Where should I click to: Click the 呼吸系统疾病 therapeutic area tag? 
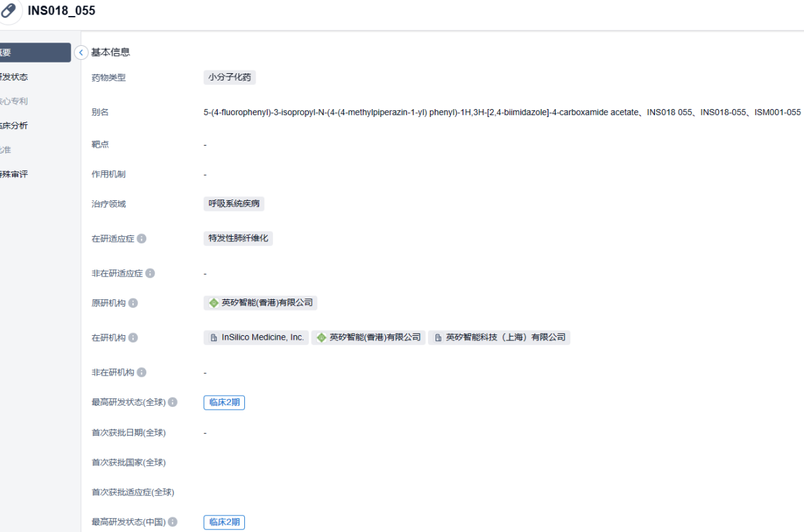pyautogui.click(x=234, y=203)
